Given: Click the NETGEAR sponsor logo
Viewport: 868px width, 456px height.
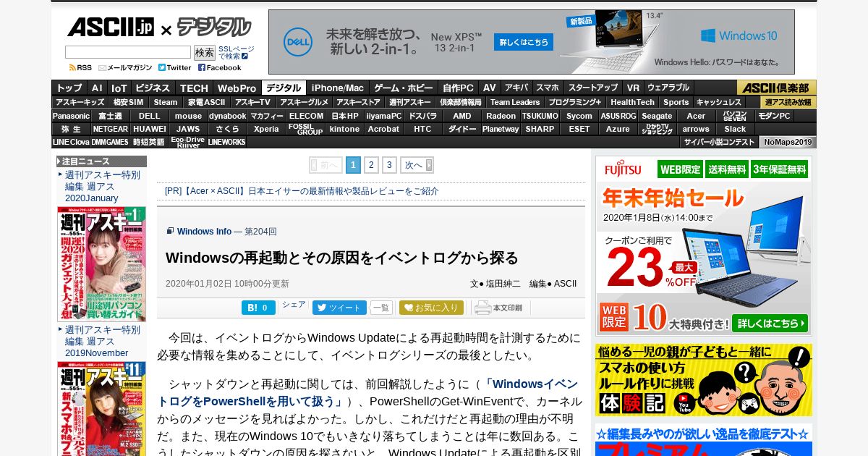Looking at the screenshot, I should click(111, 129).
